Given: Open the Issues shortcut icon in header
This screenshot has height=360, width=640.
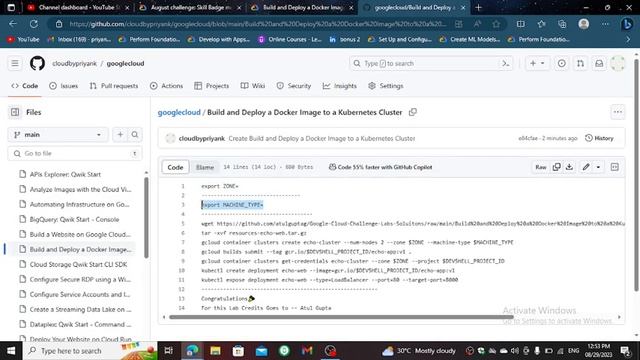Looking at the screenshot, I should 562,64.
